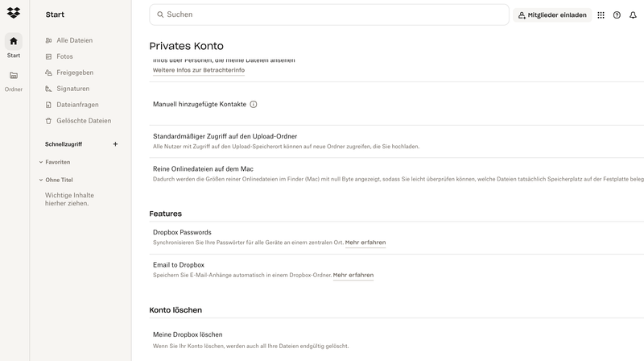Click into the Suchen search field
The width and height of the screenshot is (644, 361).
coord(330,15)
